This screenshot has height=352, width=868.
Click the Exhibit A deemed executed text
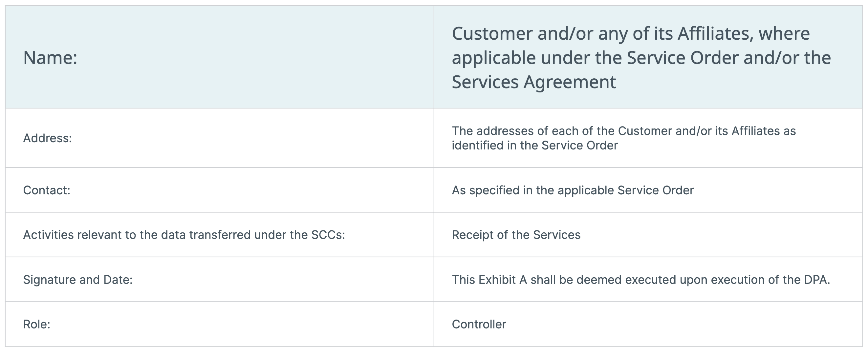click(640, 280)
